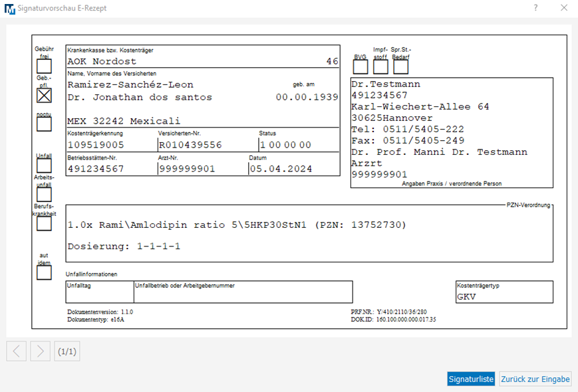Go to next page arrow
This screenshot has width=578, height=392.
click(40, 351)
